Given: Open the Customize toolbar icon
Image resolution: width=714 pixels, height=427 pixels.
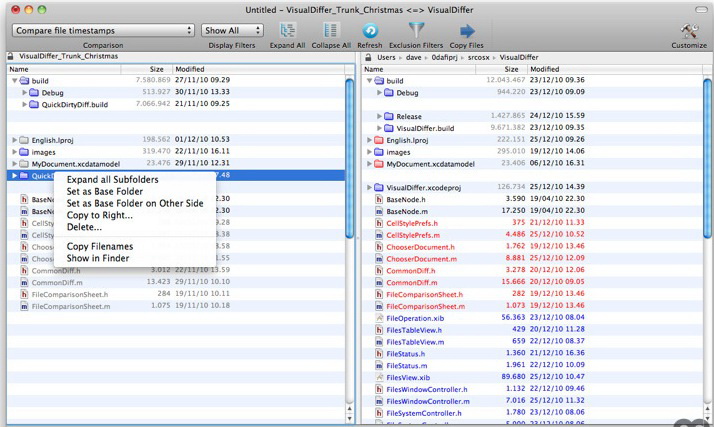Looking at the screenshot, I should (688, 31).
